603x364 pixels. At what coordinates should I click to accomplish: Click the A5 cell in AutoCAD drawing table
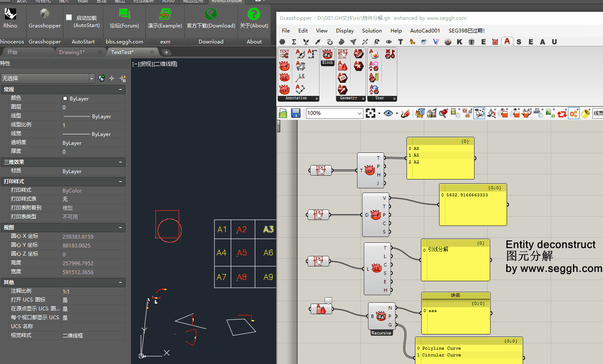(x=242, y=253)
